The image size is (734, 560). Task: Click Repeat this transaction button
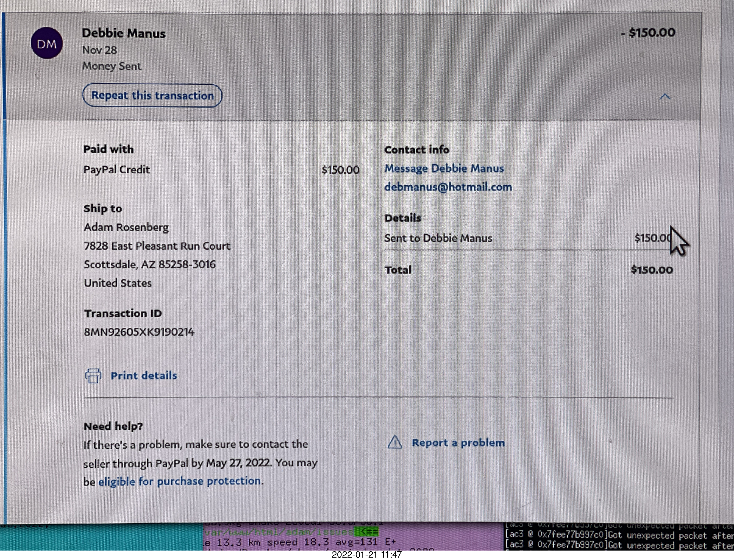152,96
